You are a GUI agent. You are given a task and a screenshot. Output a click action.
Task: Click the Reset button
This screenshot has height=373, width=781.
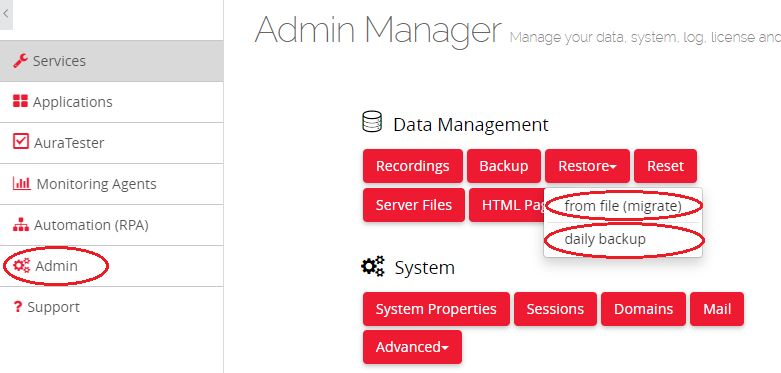tap(665, 166)
